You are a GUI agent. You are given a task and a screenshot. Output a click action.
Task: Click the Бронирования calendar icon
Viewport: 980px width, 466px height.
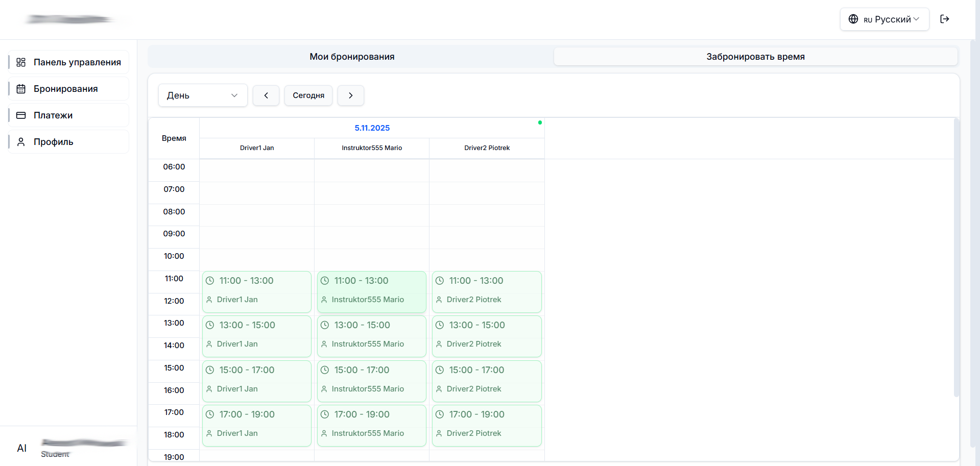click(x=21, y=89)
